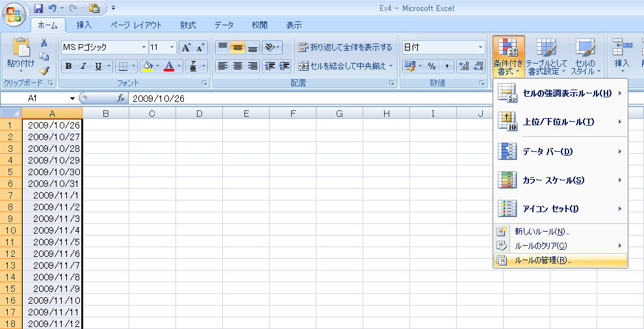Viewport: 644px width, 329px height.
Task: Toggle wrap text (折り返して全体を表示する)
Action: (x=345, y=47)
